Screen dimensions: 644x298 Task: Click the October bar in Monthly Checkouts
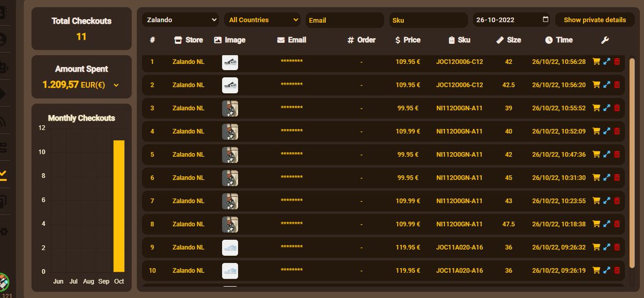[x=119, y=206]
